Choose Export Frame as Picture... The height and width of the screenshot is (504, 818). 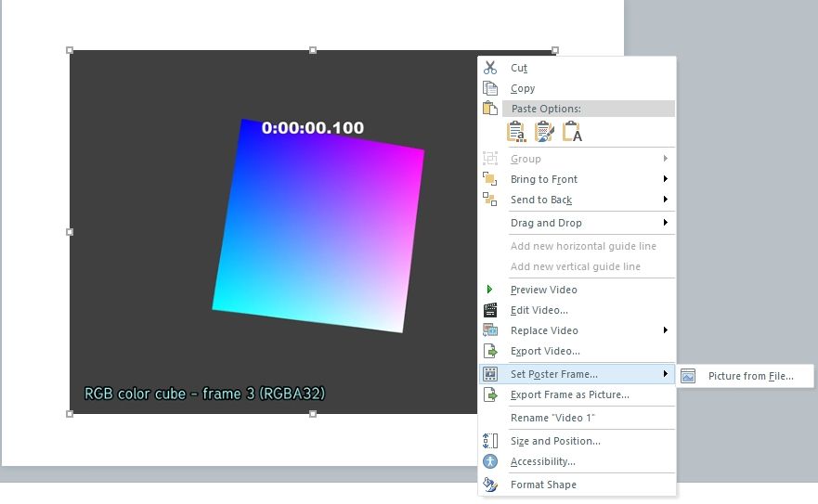pos(577,395)
